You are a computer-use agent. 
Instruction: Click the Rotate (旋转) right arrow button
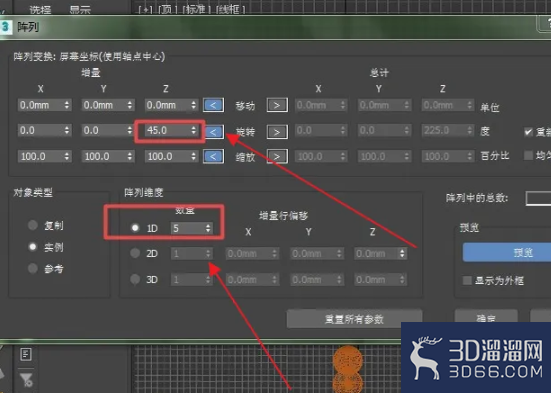277,132
